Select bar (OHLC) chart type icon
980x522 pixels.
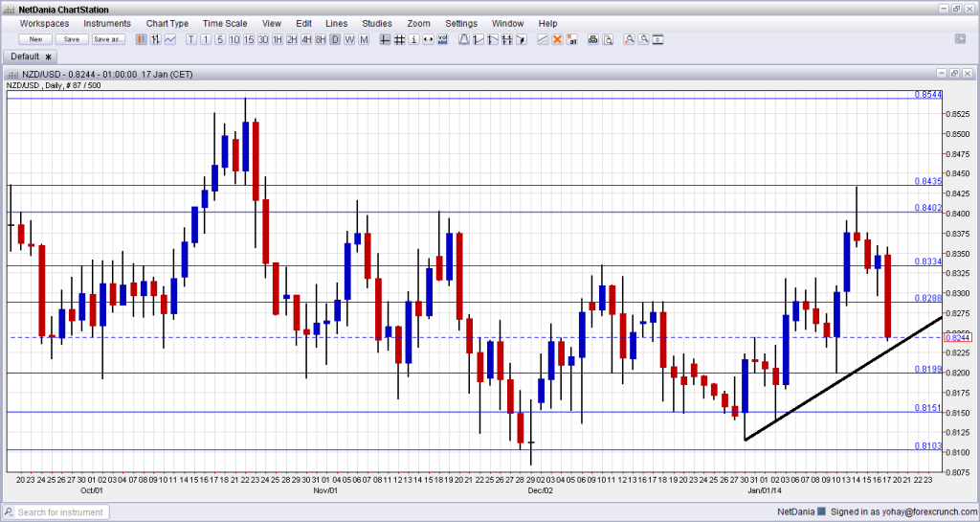click(x=155, y=39)
